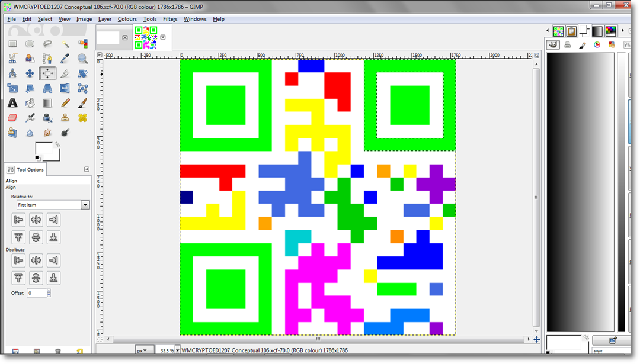Pick the Scale tool

(12, 88)
